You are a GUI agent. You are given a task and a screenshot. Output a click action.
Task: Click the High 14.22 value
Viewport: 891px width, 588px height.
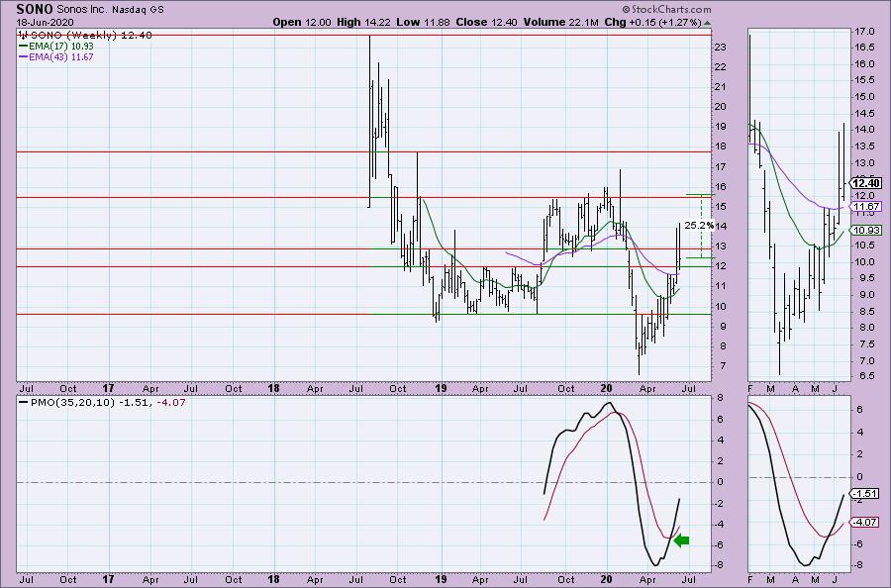pyautogui.click(x=363, y=22)
